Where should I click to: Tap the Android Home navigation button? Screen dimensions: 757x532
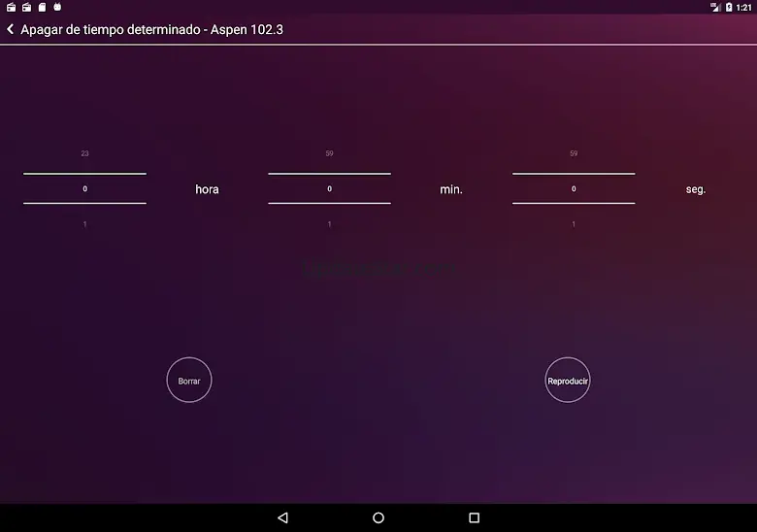click(x=378, y=518)
